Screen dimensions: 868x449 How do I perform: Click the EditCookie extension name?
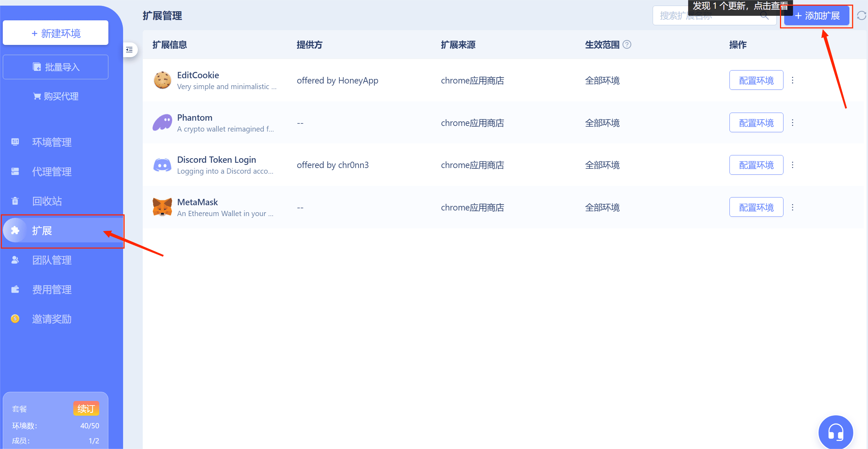point(198,75)
